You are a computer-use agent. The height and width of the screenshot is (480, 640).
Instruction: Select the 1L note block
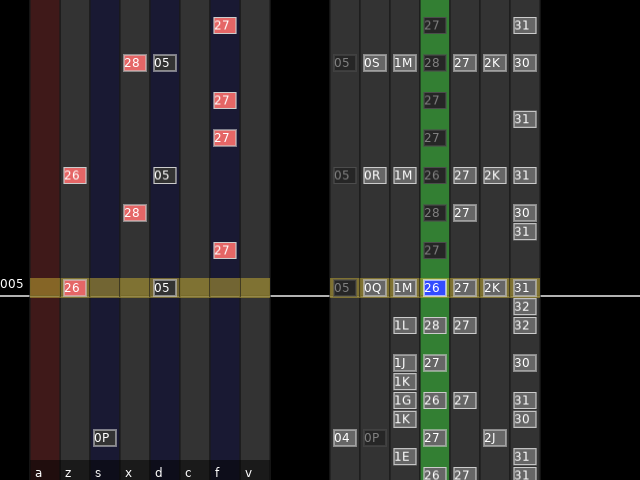(x=404, y=325)
